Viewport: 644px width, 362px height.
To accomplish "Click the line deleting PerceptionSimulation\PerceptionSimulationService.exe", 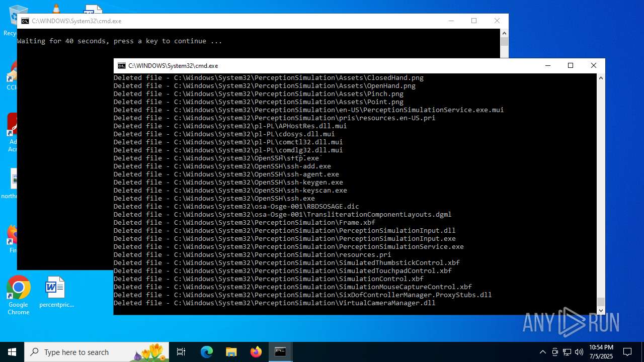I will click(x=289, y=247).
